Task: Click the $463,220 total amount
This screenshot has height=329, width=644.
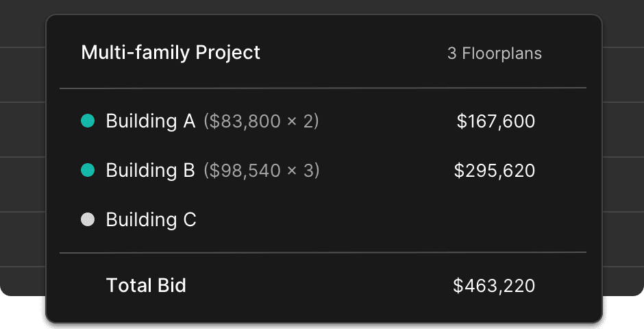Action: (x=494, y=287)
